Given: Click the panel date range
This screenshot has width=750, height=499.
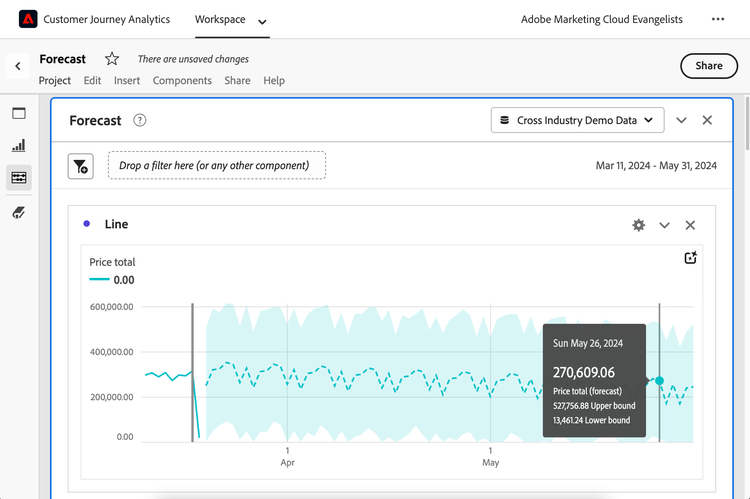Looking at the screenshot, I should pos(656,166).
